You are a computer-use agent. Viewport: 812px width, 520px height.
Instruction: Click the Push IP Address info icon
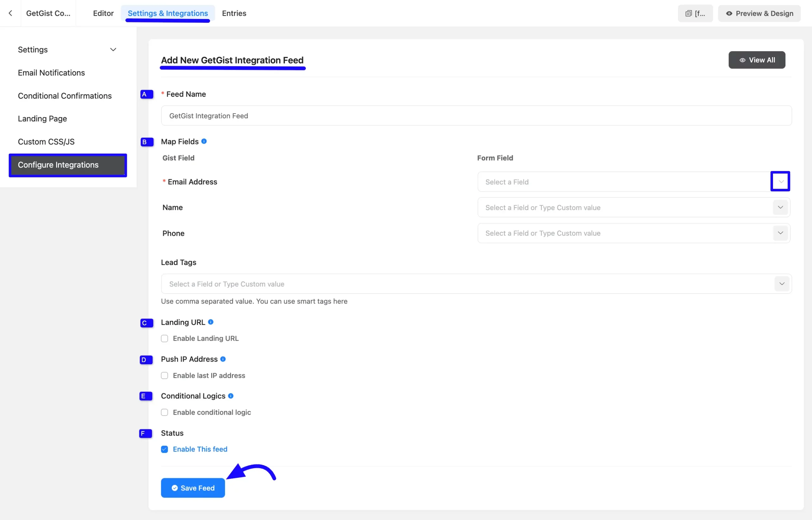223,359
